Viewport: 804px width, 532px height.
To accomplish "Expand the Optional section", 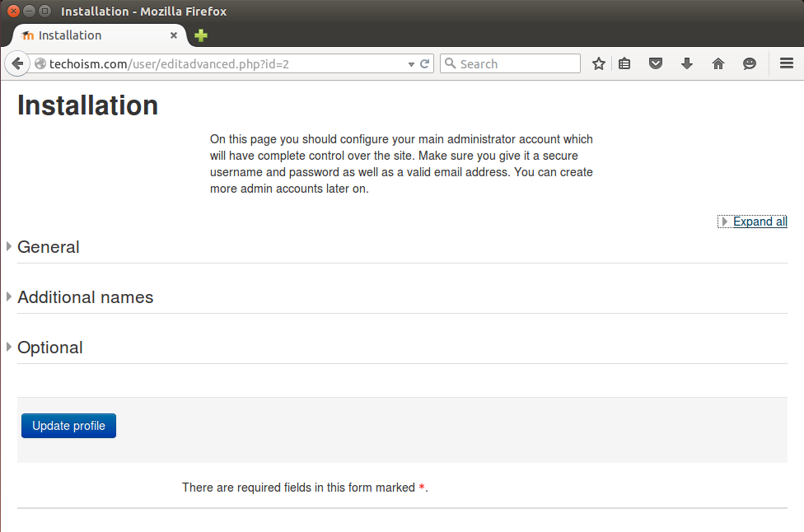I will click(49, 348).
